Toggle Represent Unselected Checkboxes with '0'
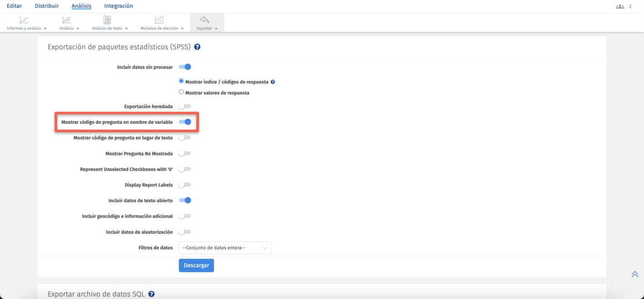 coord(185,169)
